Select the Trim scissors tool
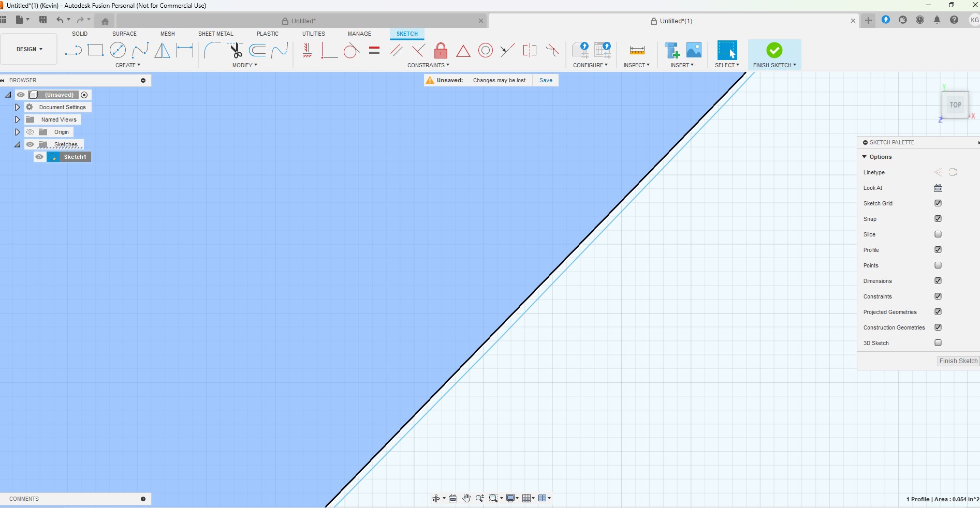 click(236, 50)
